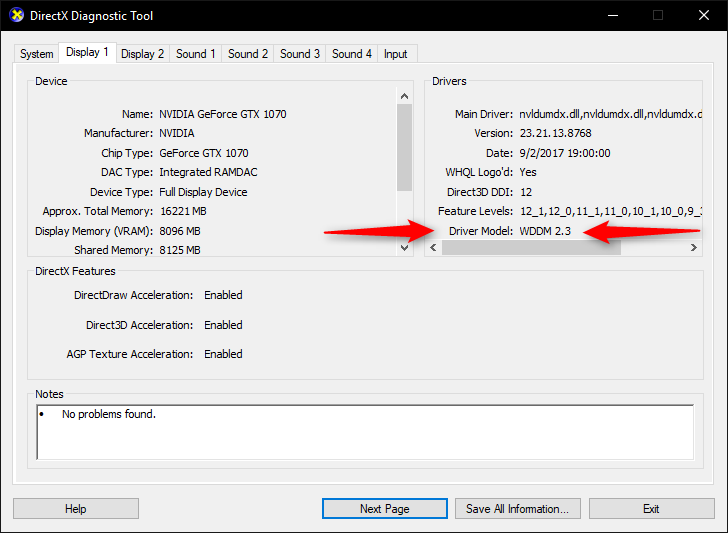Image resolution: width=728 pixels, height=533 pixels.
Task: Open the Sound 4 tab
Action: 351,54
